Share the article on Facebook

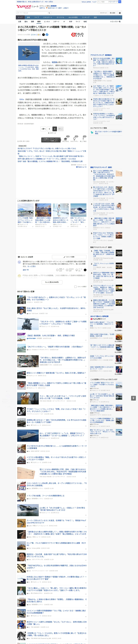click(x=47, y=35)
